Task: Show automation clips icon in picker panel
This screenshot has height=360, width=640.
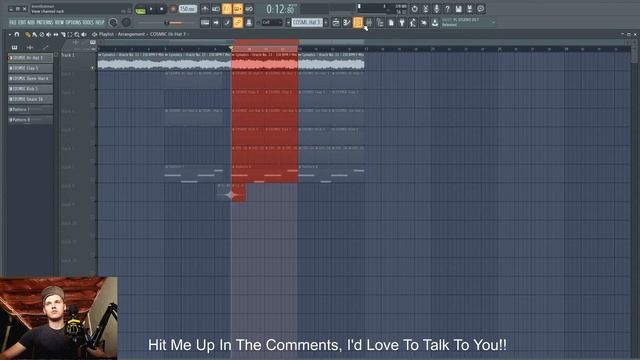Action: (45, 48)
